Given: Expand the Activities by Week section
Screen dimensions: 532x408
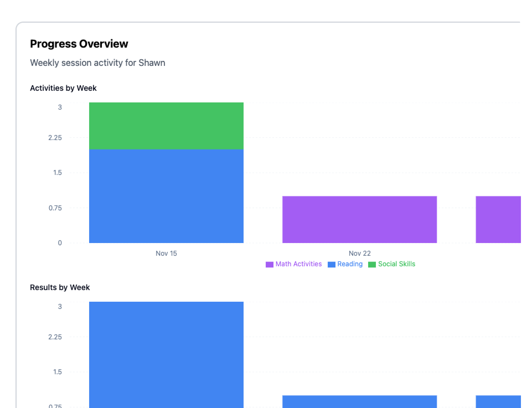Looking at the screenshot, I should (63, 88).
